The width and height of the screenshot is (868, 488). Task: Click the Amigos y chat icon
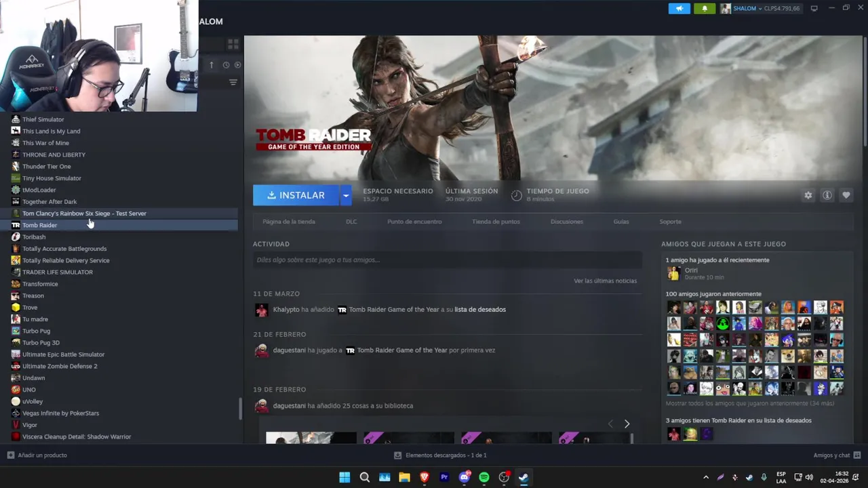tap(857, 455)
